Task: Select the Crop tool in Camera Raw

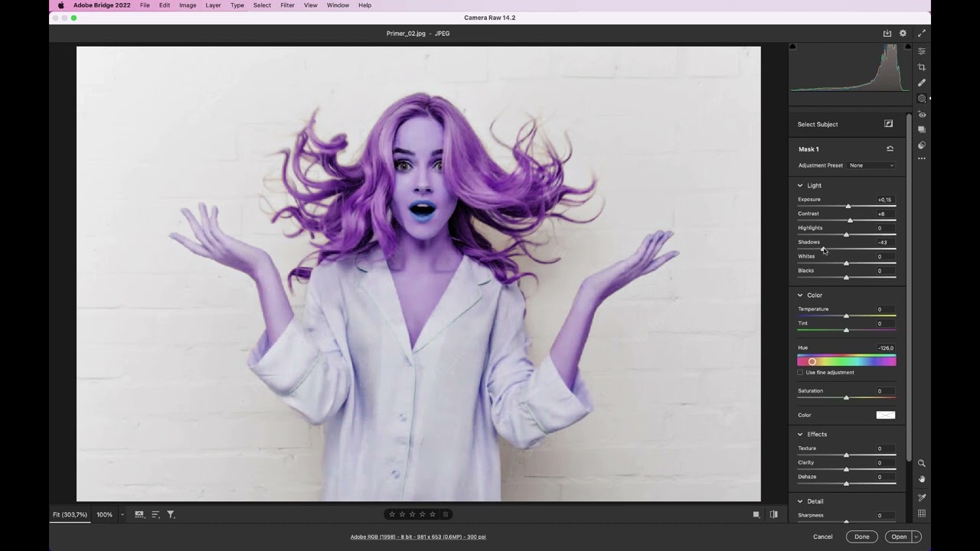Action: (x=922, y=67)
